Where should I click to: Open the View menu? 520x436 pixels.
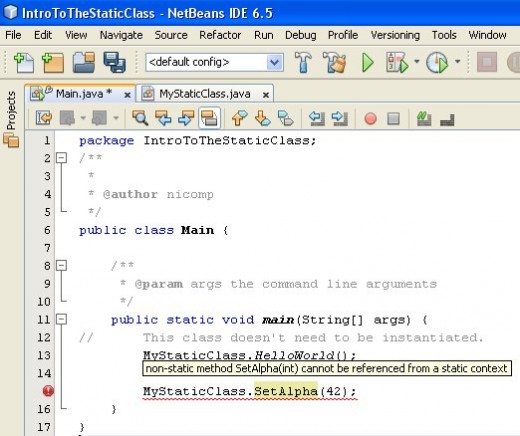tap(76, 35)
